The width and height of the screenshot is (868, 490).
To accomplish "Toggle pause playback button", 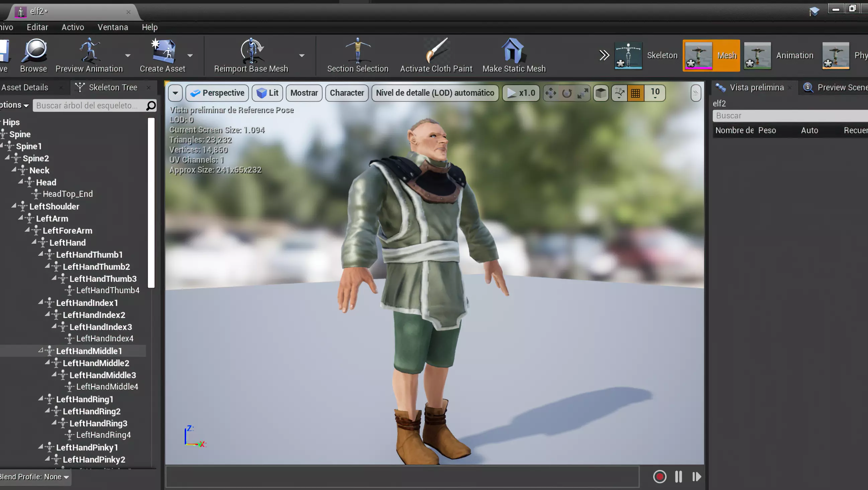I will pos(678,477).
